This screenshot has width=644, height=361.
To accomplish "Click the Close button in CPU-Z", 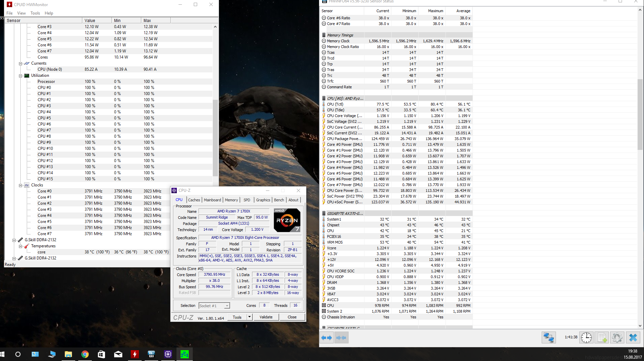I will click(292, 317).
